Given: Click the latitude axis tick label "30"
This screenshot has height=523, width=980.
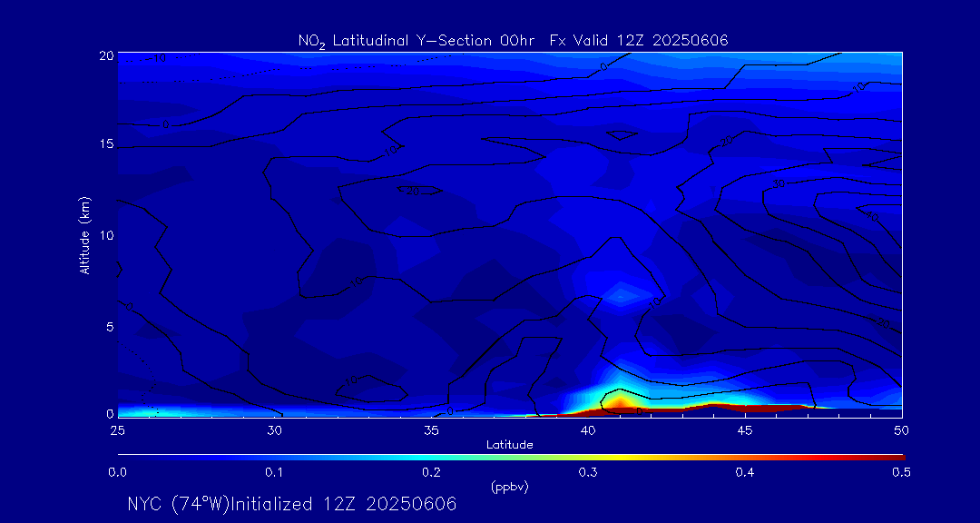Looking at the screenshot, I should coord(274,430).
